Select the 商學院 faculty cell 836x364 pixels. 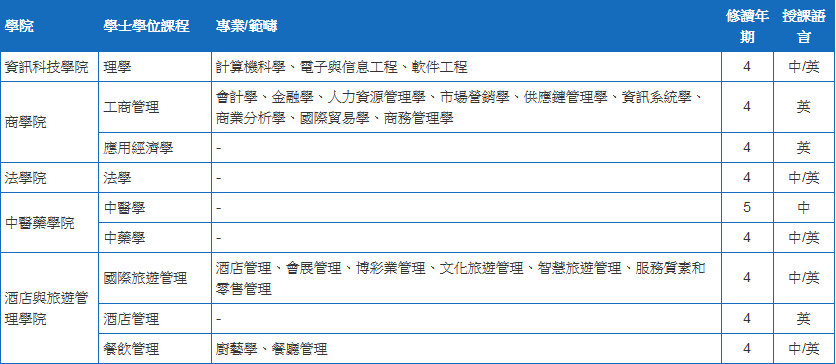click(49, 122)
